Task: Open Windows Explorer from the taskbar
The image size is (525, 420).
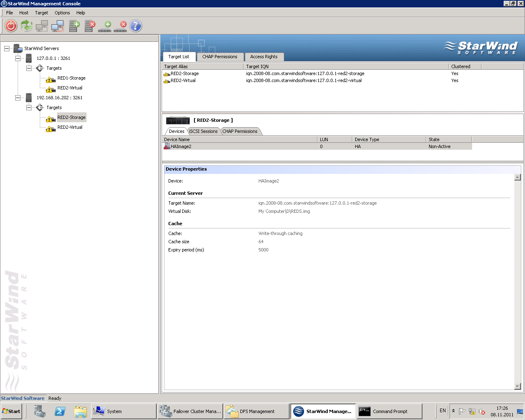Action: 80,411
